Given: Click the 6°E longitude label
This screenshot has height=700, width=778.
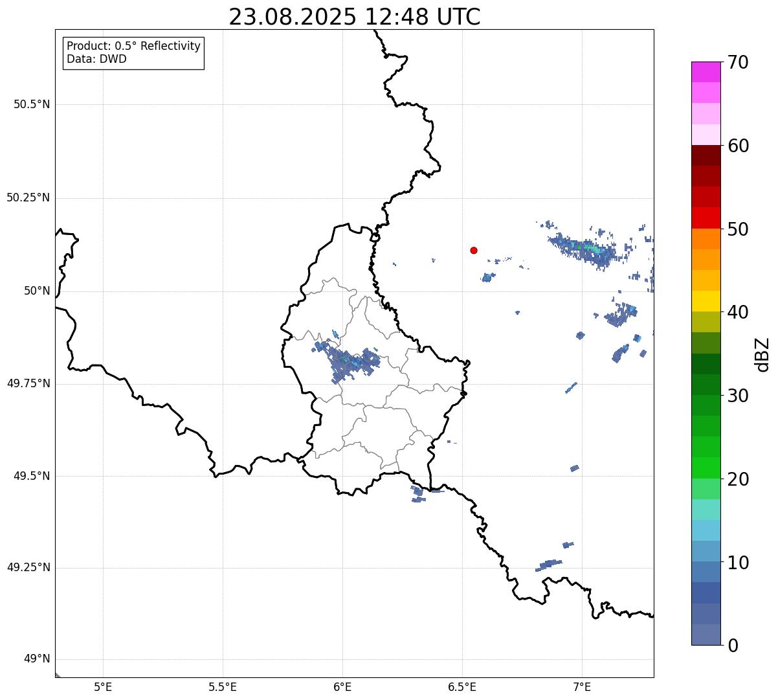Looking at the screenshot, I should tap(342, 687).
